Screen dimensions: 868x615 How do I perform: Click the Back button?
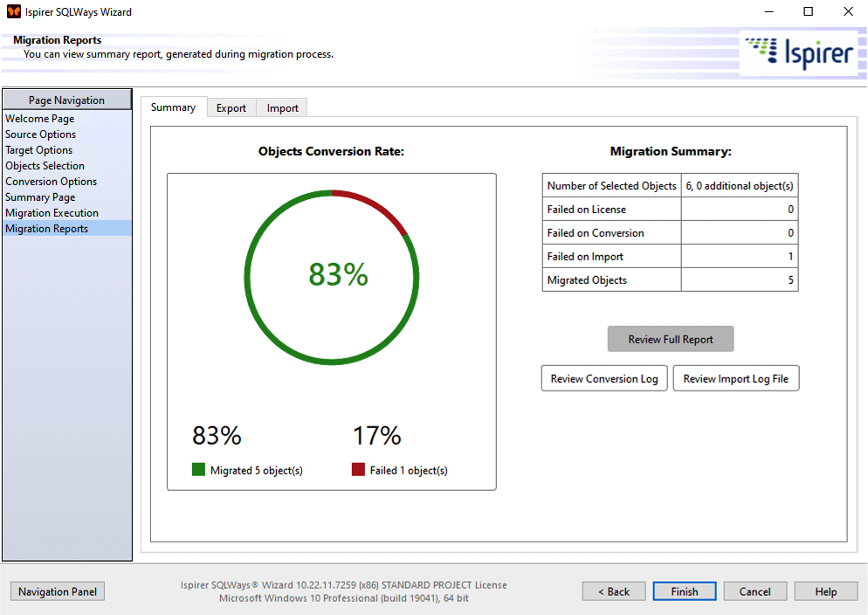(x=613, y=591)
